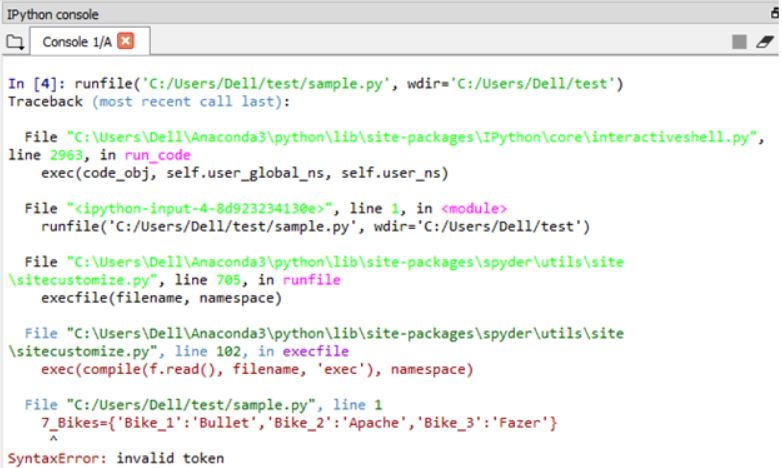Click the sitecustomize.py path at line 102
The width and height of the screenshot is (782, 468).
[x=316, y=342]
